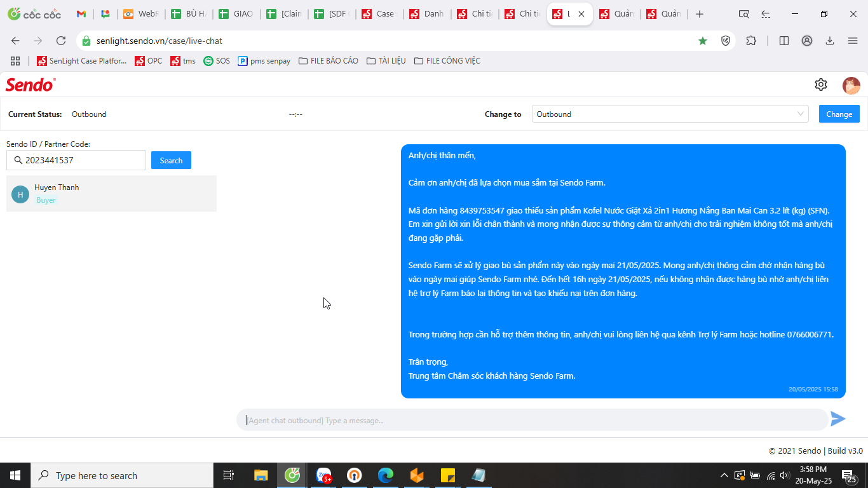The width and height of the screenshot is (868, 488).
Task: Switch to the GIAO spreadsheet tab
Action: [236, 14]
